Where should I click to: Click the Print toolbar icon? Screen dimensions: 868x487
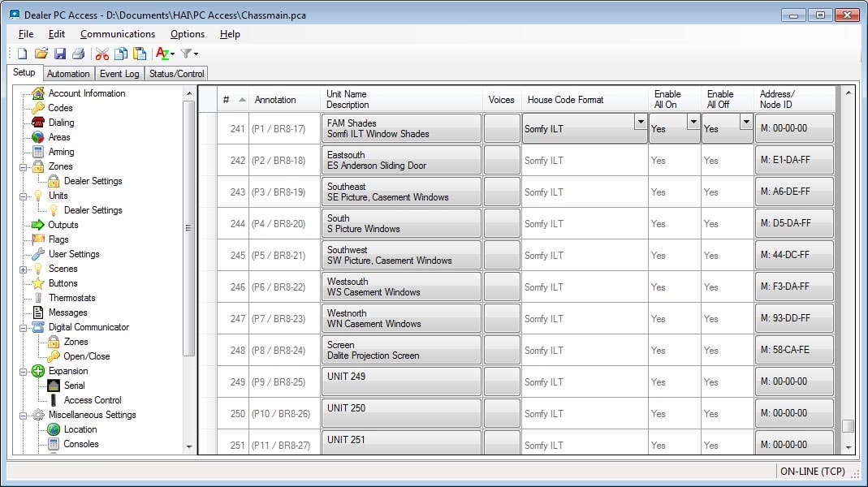click(78, 54)
